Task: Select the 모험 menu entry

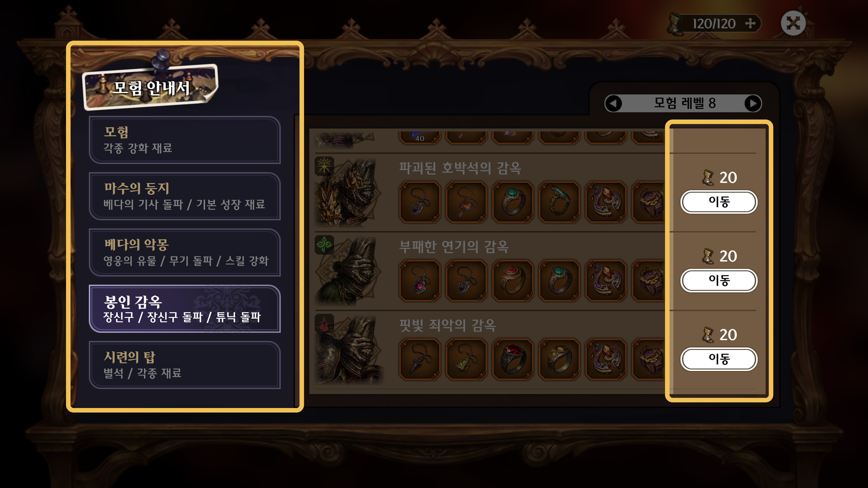Action: click(185, 140)
